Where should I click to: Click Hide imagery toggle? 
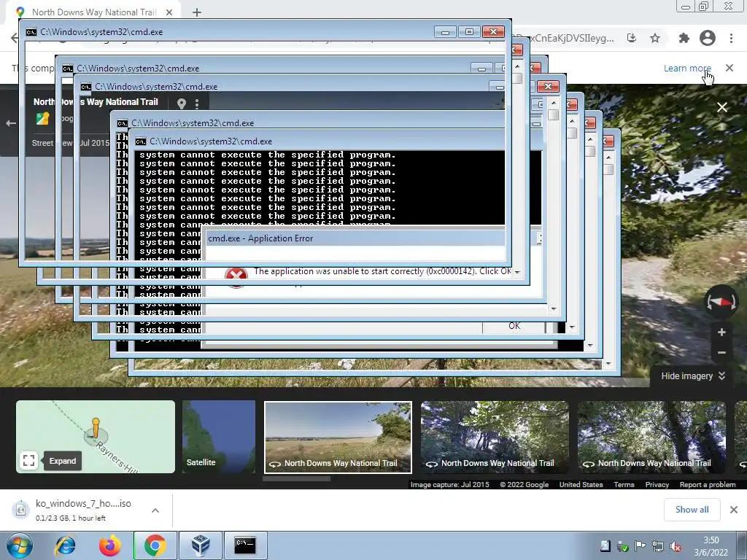[693, 376]
